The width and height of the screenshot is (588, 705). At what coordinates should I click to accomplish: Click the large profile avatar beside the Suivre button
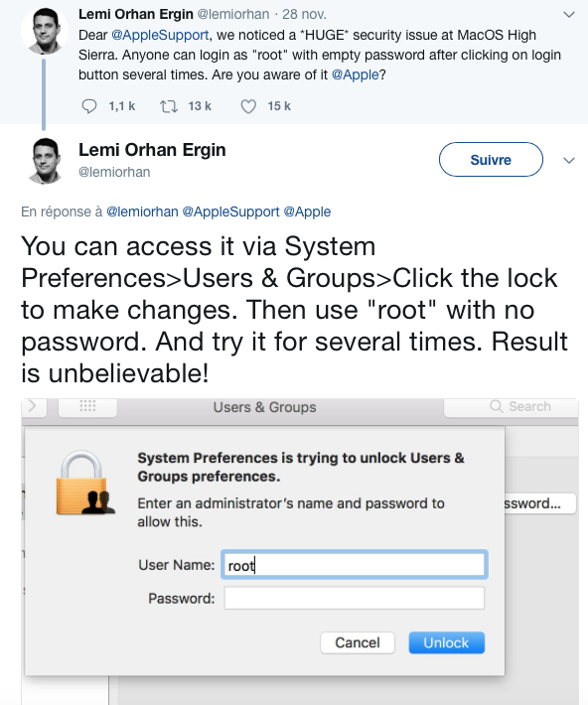[x=45, y=160]
